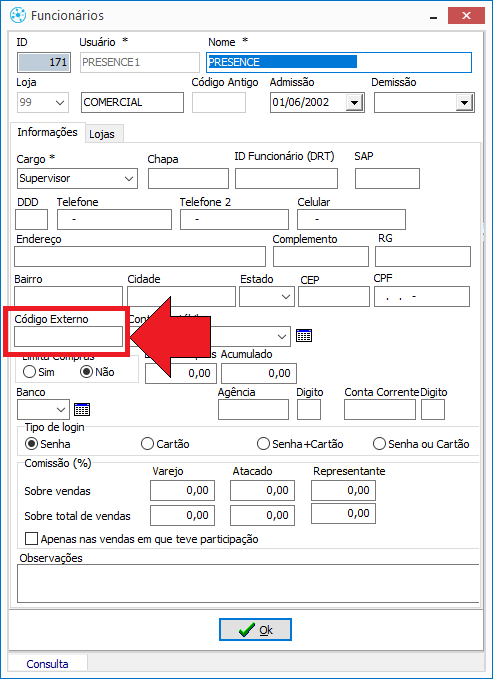Open the dropdown arrow right of Código Externo
Viewport: 493px width, 679px height.
click(x=282, y=336)
